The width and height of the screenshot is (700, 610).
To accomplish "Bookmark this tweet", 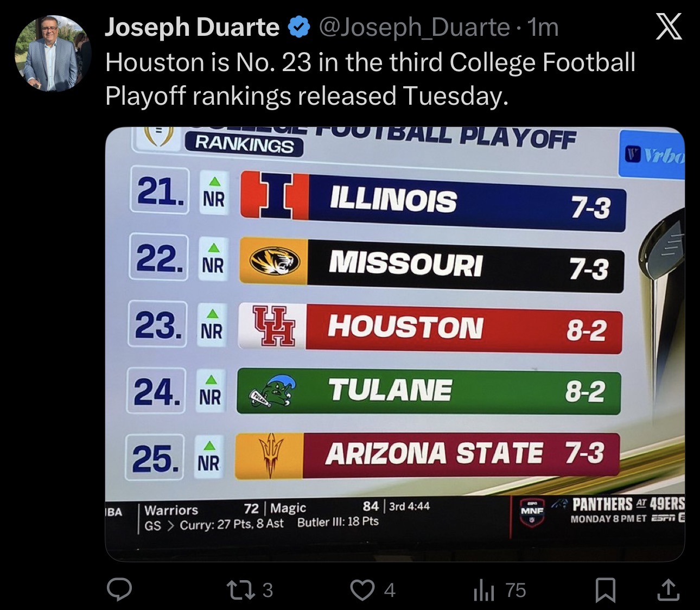I will [605, 590].
